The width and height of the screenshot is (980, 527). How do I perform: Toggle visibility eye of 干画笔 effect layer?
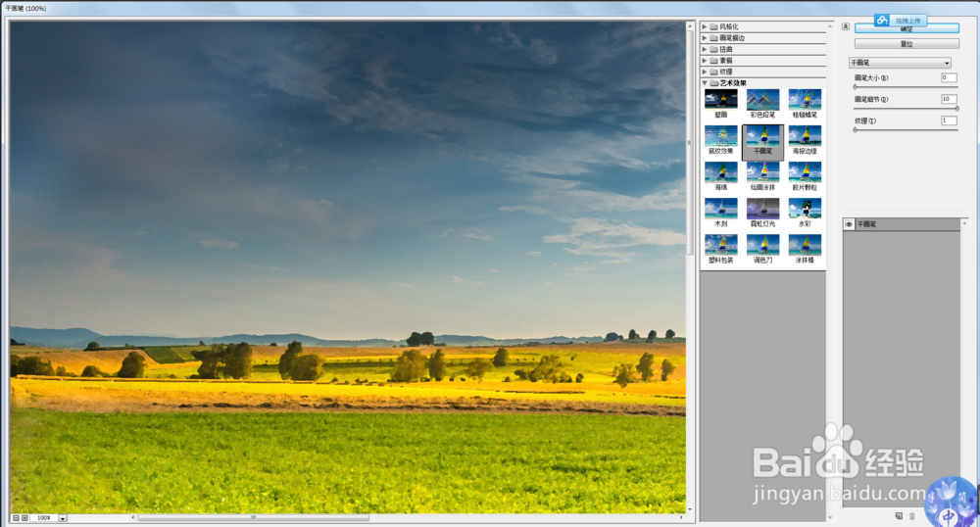[849, 224]
